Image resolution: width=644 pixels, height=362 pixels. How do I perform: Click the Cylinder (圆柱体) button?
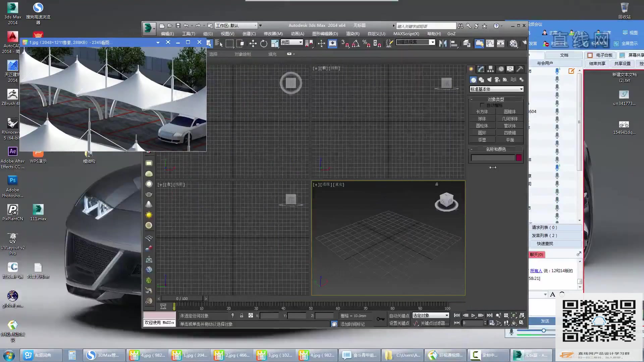pos(482,126)
